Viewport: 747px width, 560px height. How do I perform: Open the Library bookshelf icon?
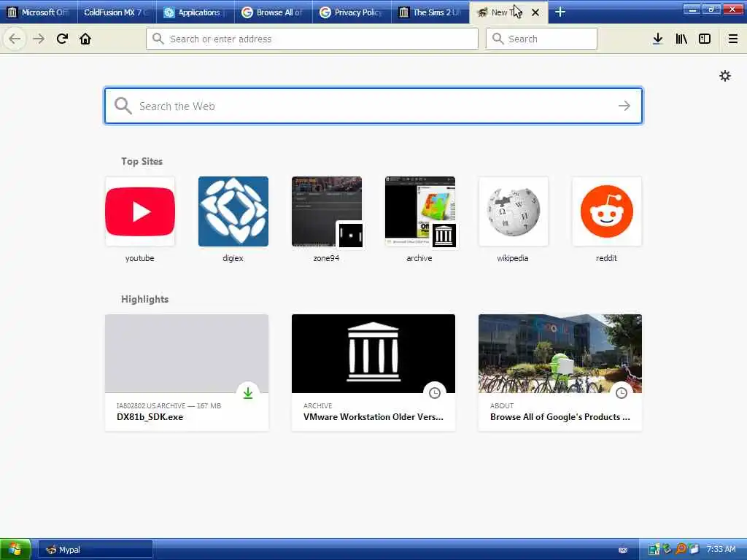[681, 39]
